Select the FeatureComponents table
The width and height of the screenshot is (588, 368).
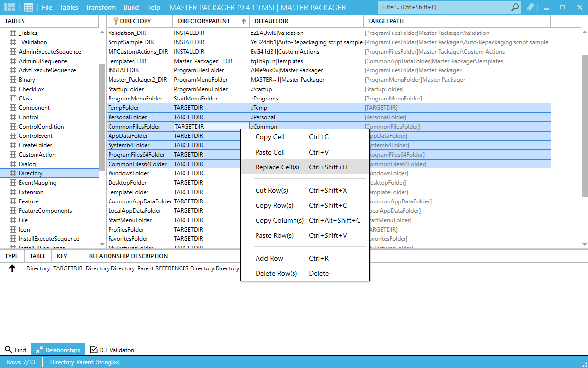coord(45,211)
